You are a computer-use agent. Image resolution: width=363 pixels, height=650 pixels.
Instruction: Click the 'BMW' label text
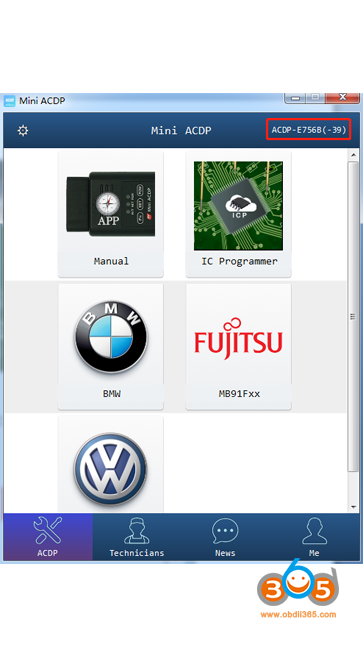111,394
